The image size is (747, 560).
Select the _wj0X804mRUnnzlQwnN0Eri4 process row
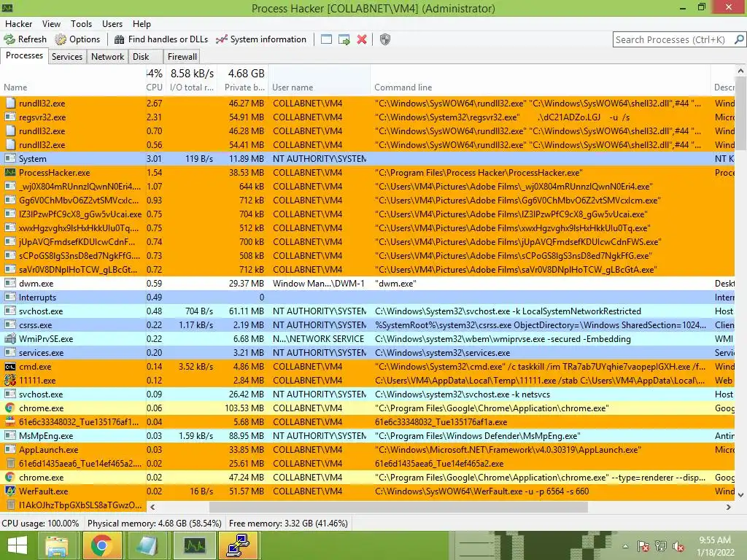pyautogui.click(x=367, y=186)
